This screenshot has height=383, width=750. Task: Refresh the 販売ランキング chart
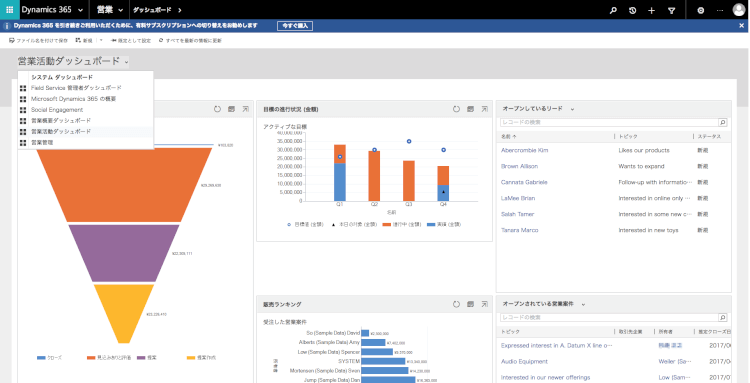click(456, 304)
